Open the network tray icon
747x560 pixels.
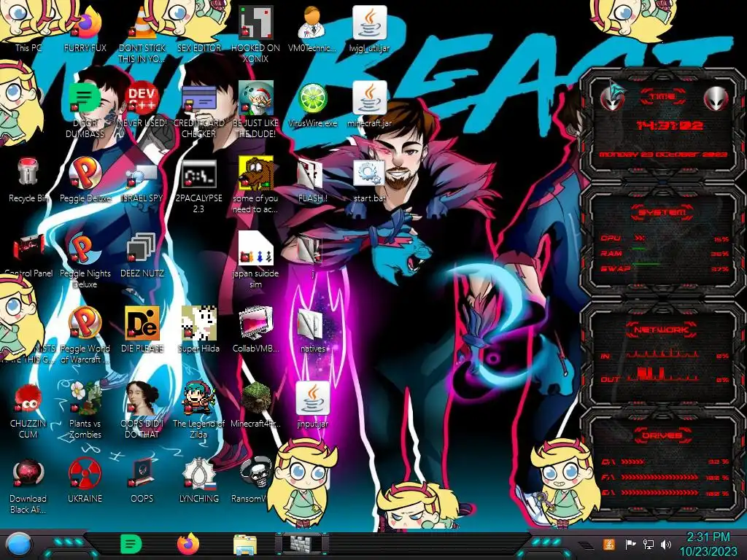click(x=649, y=544)
